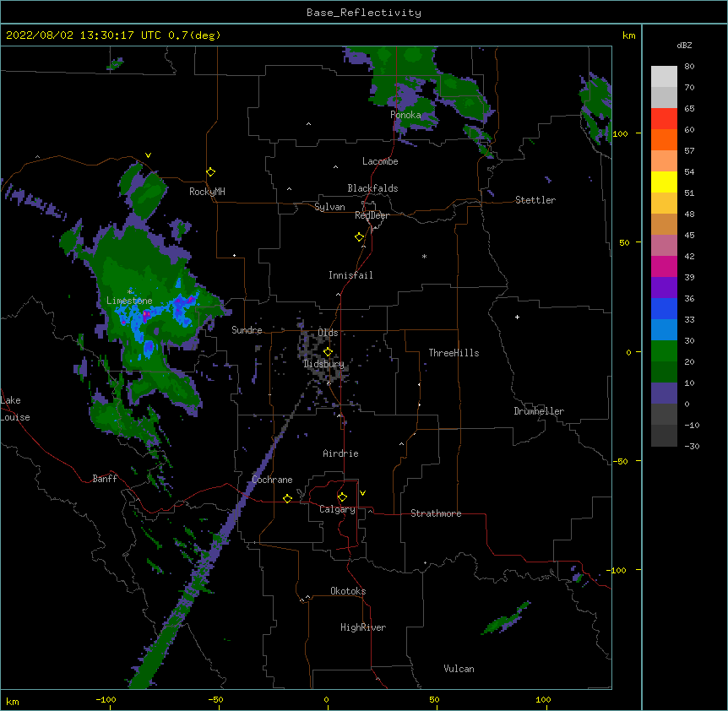Pick the slate purple swatch between 10 and 0

point(664,393)
